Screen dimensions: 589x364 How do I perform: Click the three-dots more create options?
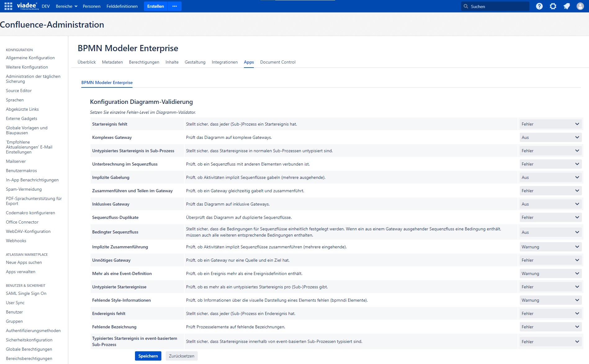[174, 6]
